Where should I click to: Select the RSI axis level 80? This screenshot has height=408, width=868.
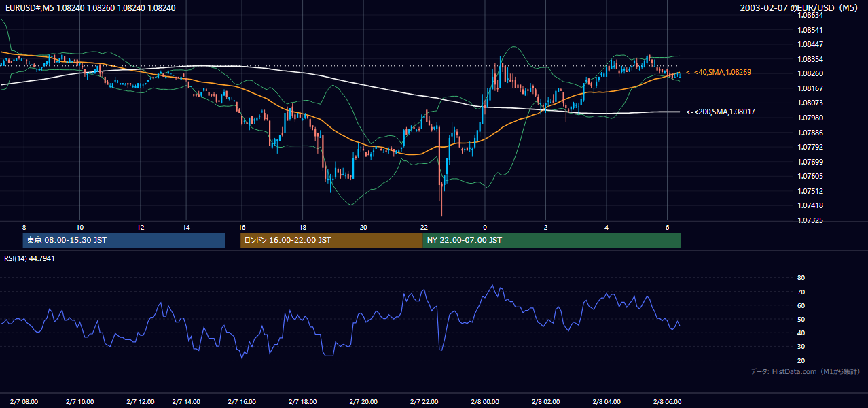801,278
